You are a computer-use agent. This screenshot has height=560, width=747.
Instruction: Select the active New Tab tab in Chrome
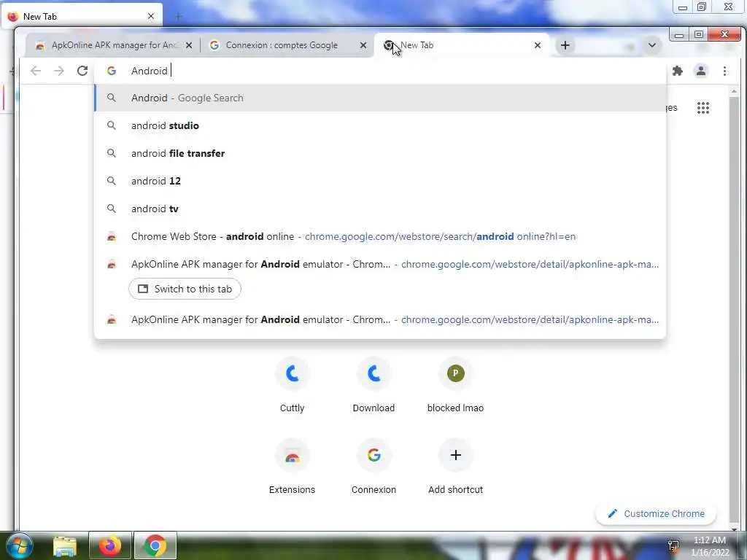pyautogui.click(x=462, y=45)
